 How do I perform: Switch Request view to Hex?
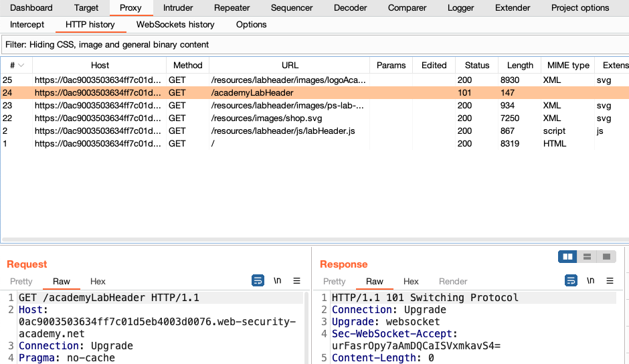tap(98, 281)
